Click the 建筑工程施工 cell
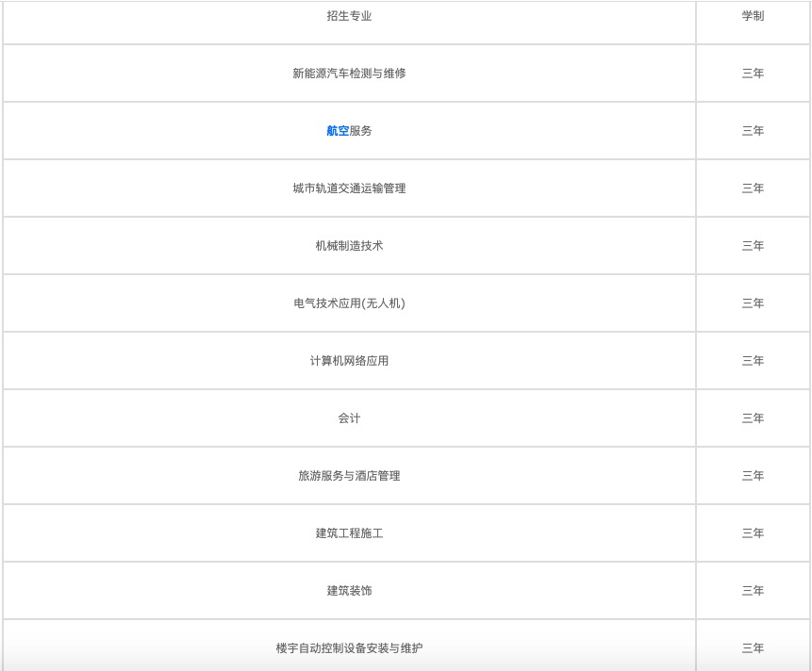Screen dimensions: 812x671 point(349,532)
